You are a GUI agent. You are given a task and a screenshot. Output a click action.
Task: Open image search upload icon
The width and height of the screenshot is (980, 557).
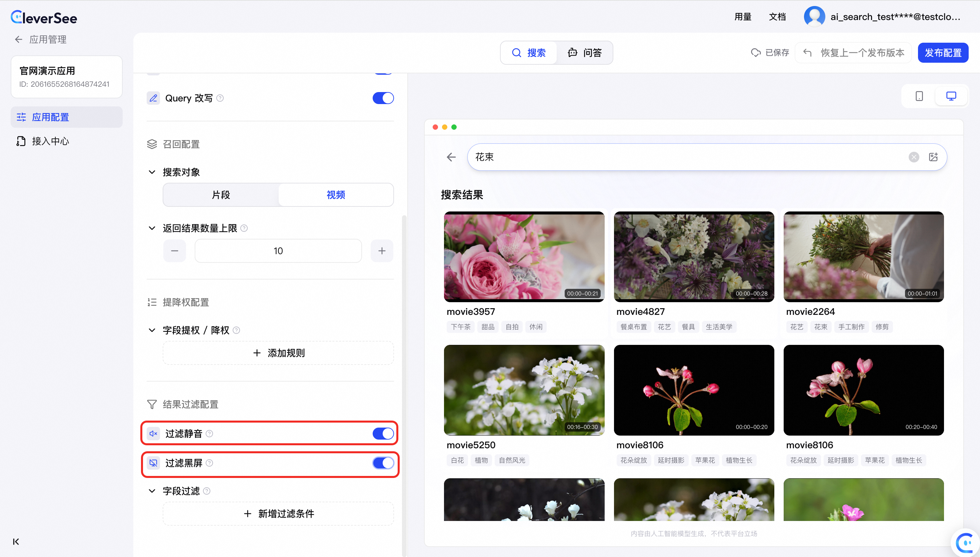coord(933,157)
